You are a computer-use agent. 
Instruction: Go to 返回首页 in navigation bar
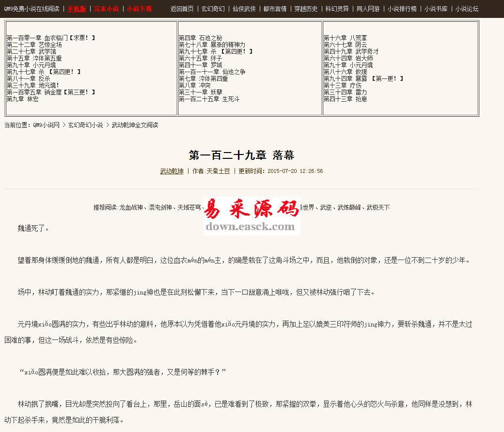tap(182, 9)
